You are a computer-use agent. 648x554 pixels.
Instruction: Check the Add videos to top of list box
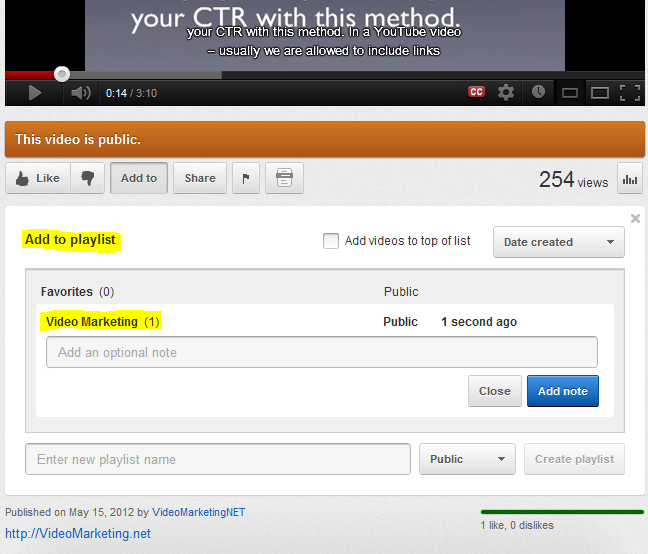click(x=331, y=241)
